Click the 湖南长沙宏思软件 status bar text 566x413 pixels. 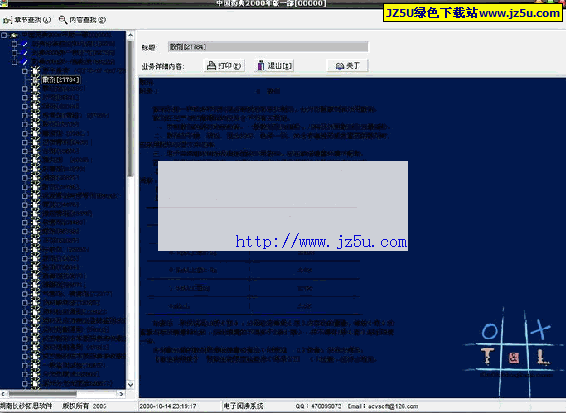26,406
